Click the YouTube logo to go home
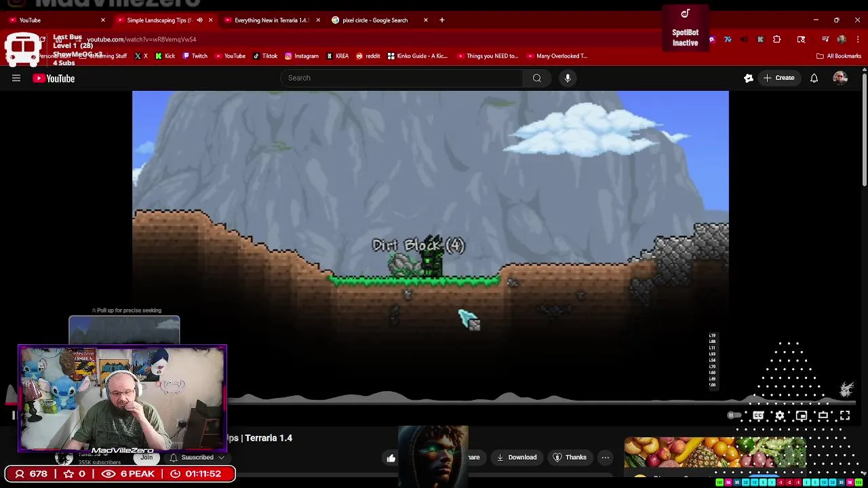Image resolution: width=868 pixels, height=488 pixels. click(54, 79)
